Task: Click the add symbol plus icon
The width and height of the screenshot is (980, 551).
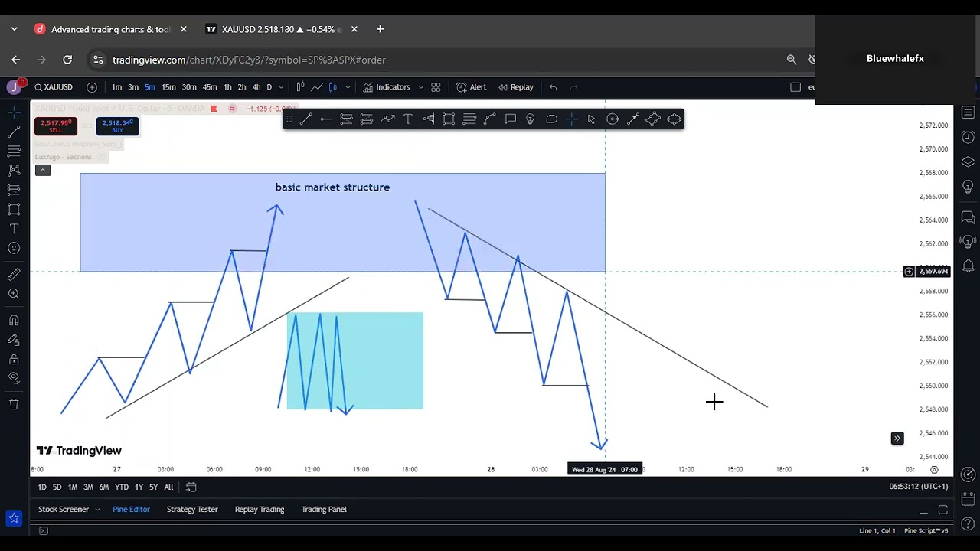Action: click(x=92, y=87)
